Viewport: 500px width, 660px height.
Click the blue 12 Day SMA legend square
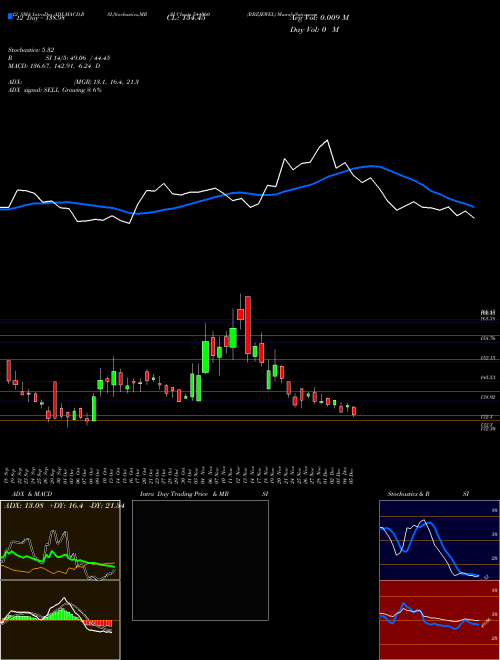tap(10, 17)
